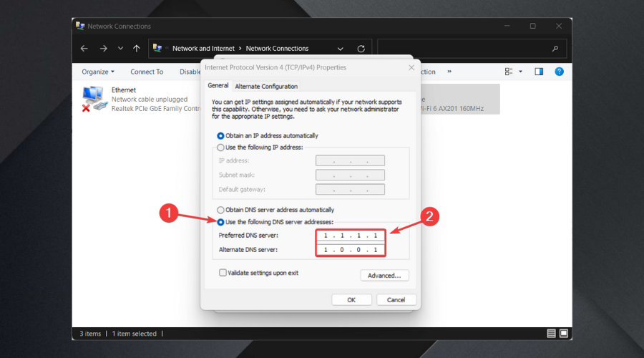This screenshot has height=358, width=644.
Task: Open Help with the question mark icon
Action: [559, 72]
